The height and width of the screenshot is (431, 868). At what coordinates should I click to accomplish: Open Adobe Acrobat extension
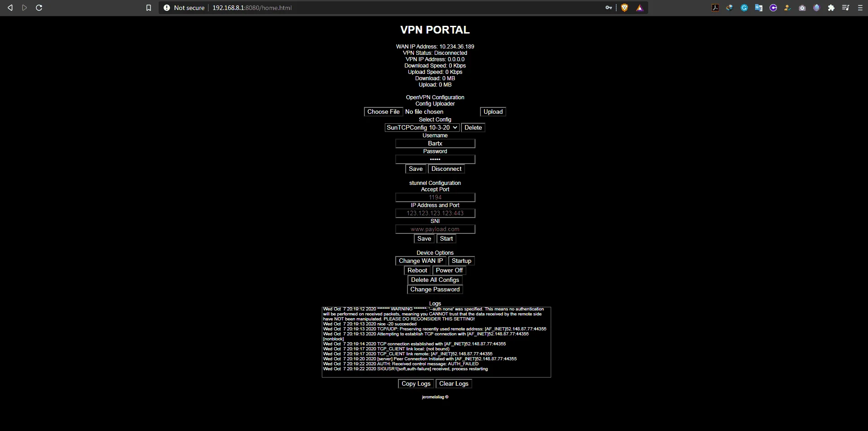pos(715,8)
